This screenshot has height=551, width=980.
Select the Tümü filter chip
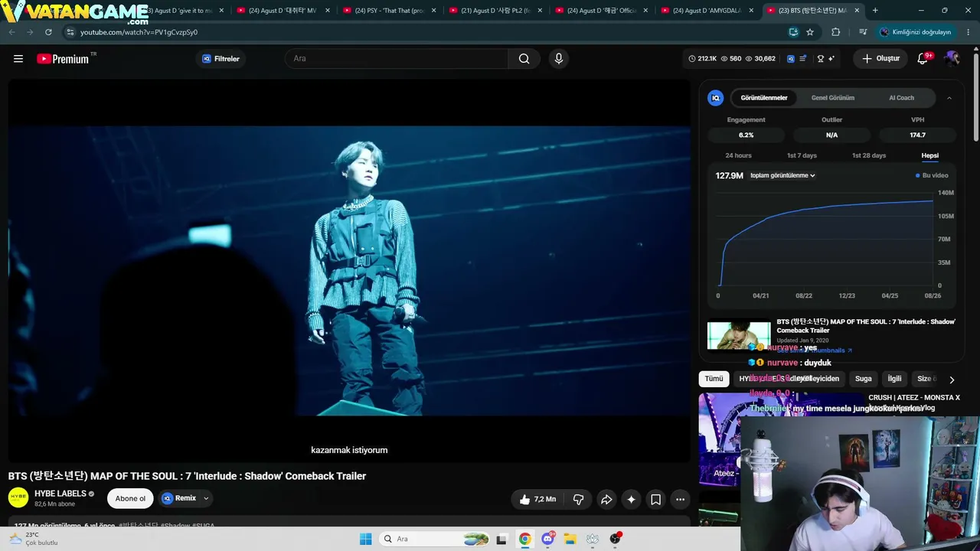714,379
